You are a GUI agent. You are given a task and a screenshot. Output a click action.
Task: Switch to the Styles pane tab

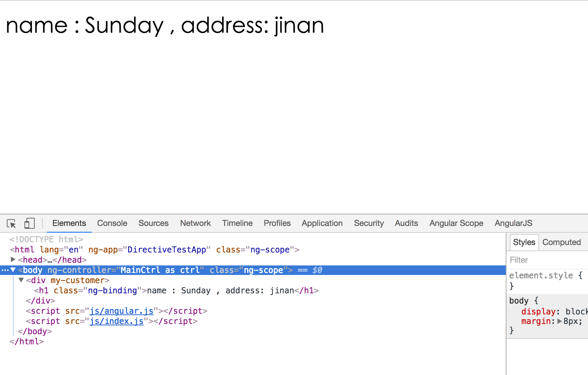tap(524, 242)
